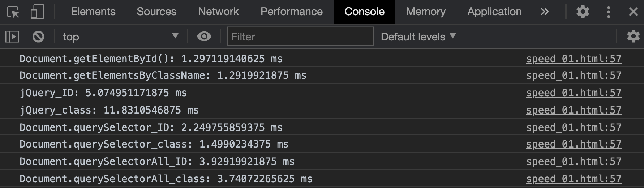Toggle the device toolbar icon
This screenshot has height=188, width=644.
pyautogui.click(x=37, y=12)
